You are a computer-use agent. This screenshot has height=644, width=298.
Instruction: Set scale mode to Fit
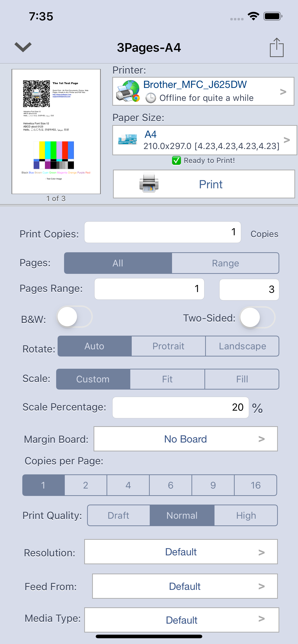click(x=167, y=379)
